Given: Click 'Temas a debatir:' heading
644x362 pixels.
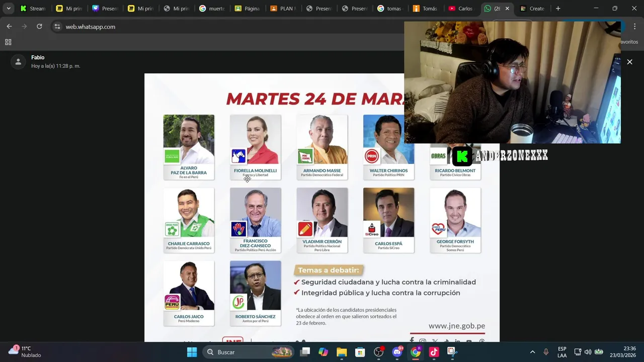Looking at the screenshot, I should (329, 270).
